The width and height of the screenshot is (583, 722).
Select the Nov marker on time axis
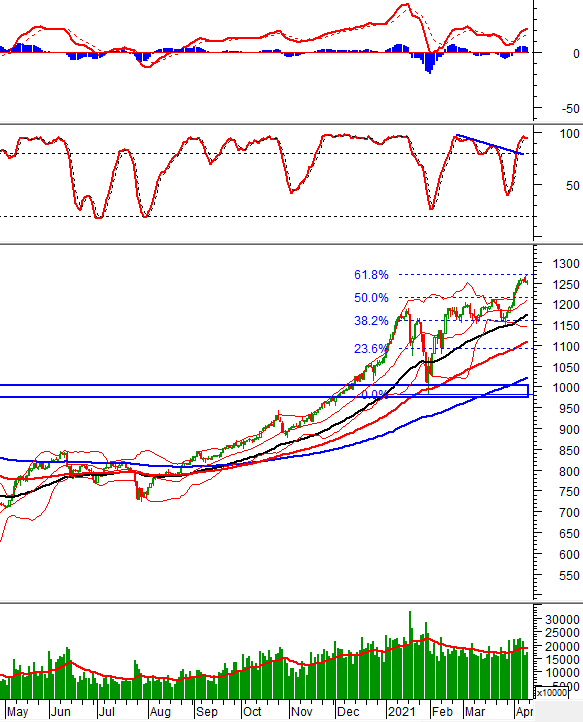pyautogui.click(x=302, y=711)
